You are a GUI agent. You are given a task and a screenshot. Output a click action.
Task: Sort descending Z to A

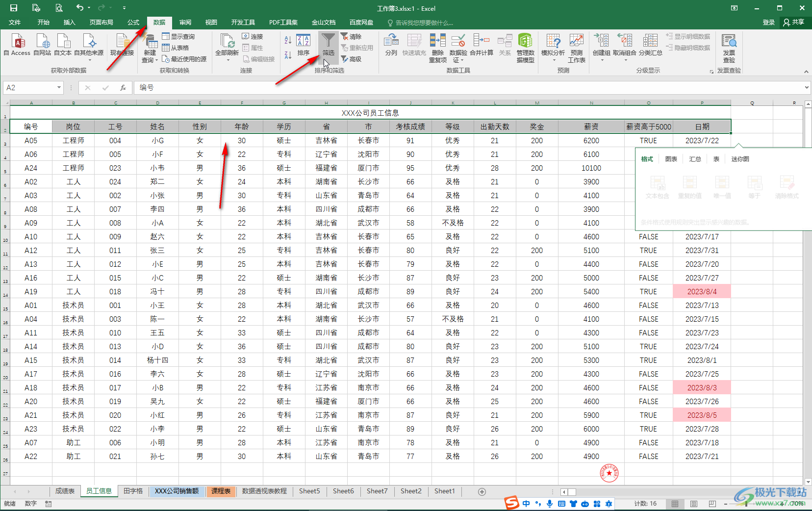click(x=288, y=54)
